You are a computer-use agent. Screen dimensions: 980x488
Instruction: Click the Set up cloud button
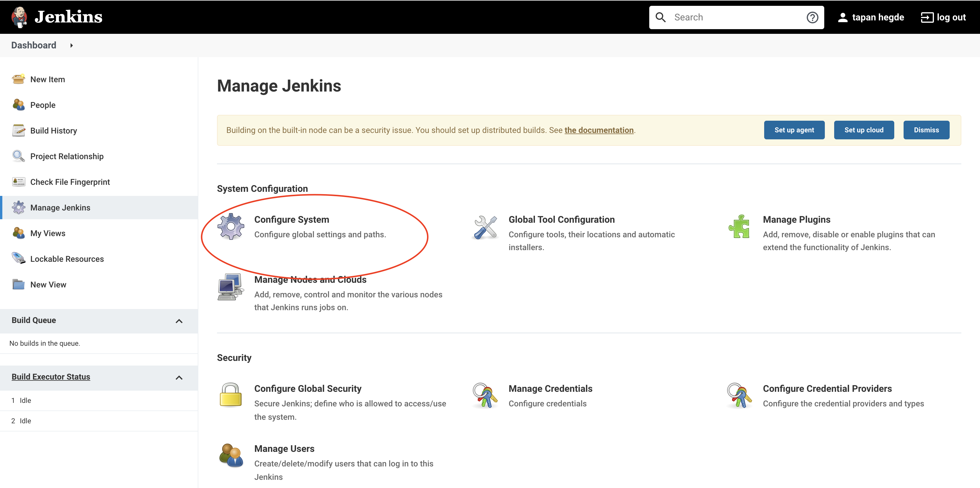(864, 130)
